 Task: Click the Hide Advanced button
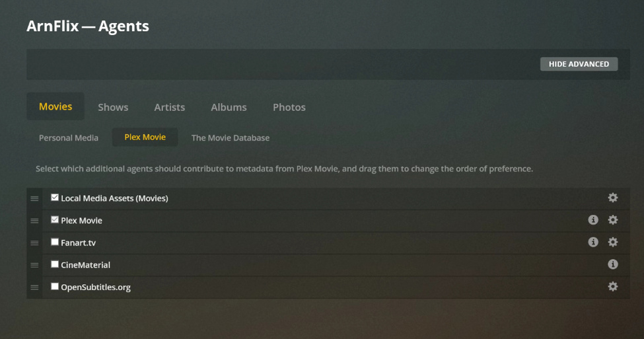tap(579, 64)
